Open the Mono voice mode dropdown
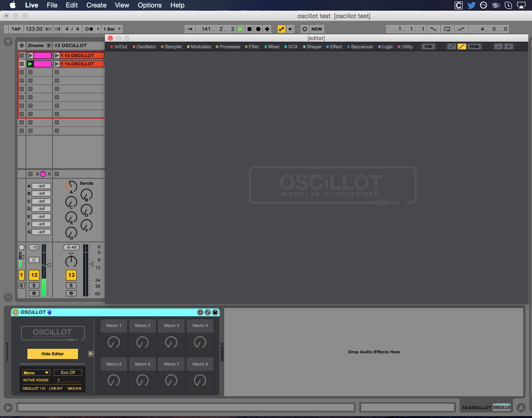 tap(36, 372)
